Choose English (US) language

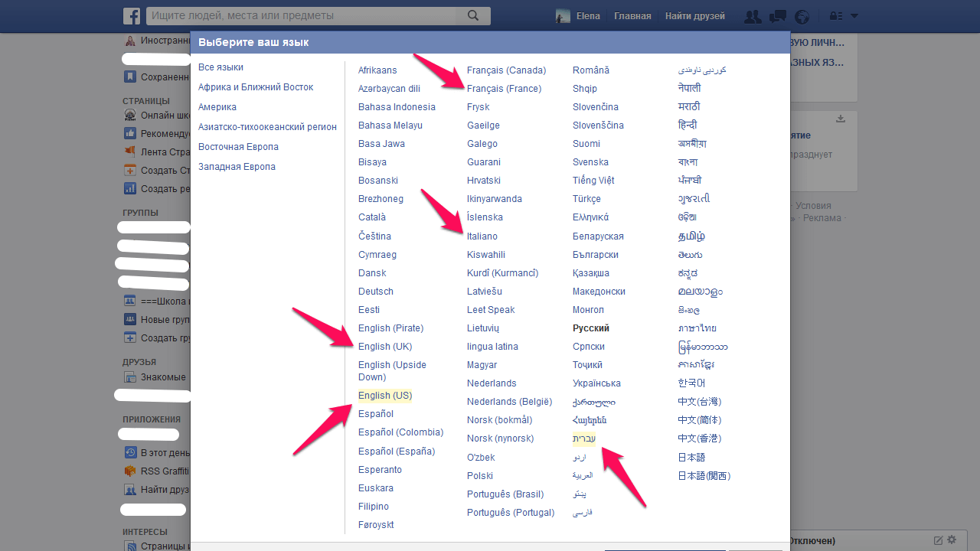385,396
